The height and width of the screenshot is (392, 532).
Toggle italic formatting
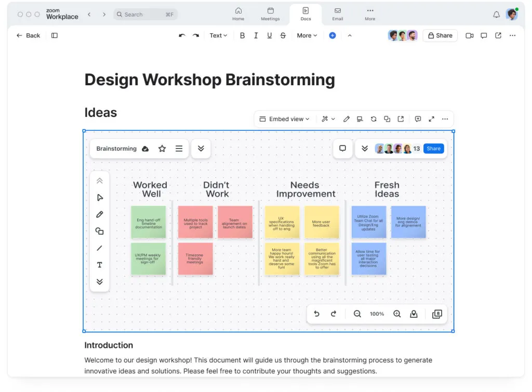(256, 36)
